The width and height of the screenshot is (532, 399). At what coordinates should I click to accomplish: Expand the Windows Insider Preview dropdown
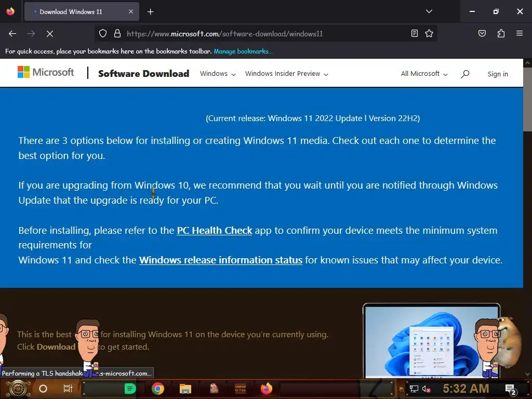[287, 74]
